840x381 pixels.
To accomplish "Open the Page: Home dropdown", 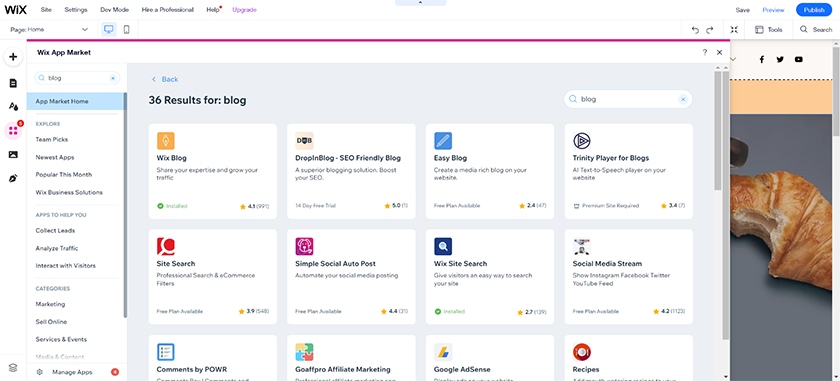I will coord(49,29).
